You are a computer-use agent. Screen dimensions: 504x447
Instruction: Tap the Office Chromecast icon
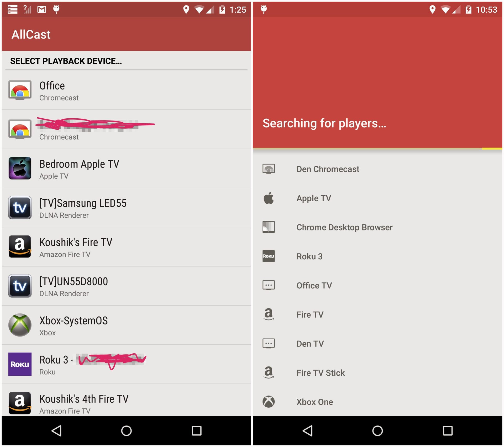[x=20, y=90]
